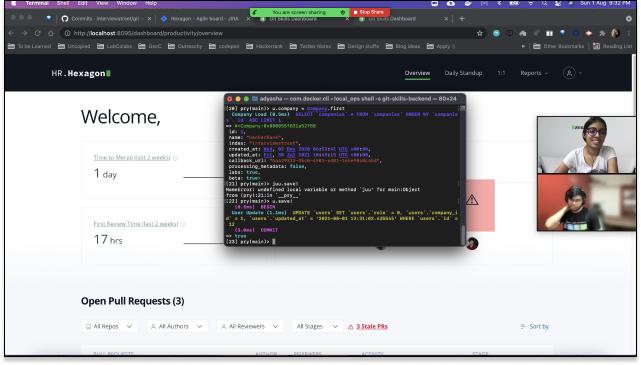Open the Chrome profile avatar
This screenshot has width=641, height=365.
point(615,33)
